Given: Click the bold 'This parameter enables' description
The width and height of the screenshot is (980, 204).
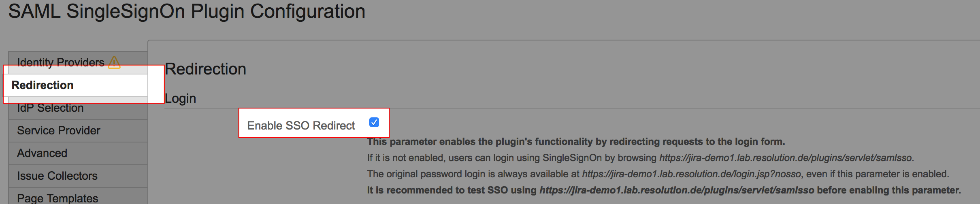Looking at the screenshot, I should click(x=576, y=142).
